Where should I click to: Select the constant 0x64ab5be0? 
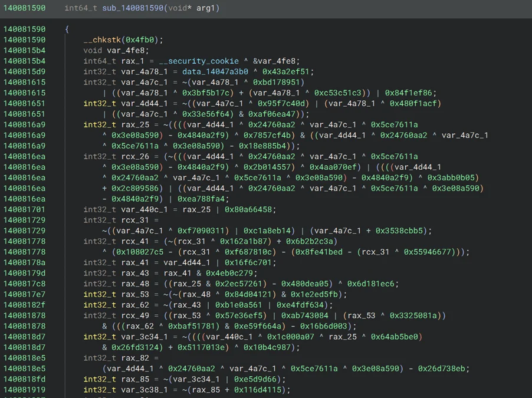click(x=394, y=337)
